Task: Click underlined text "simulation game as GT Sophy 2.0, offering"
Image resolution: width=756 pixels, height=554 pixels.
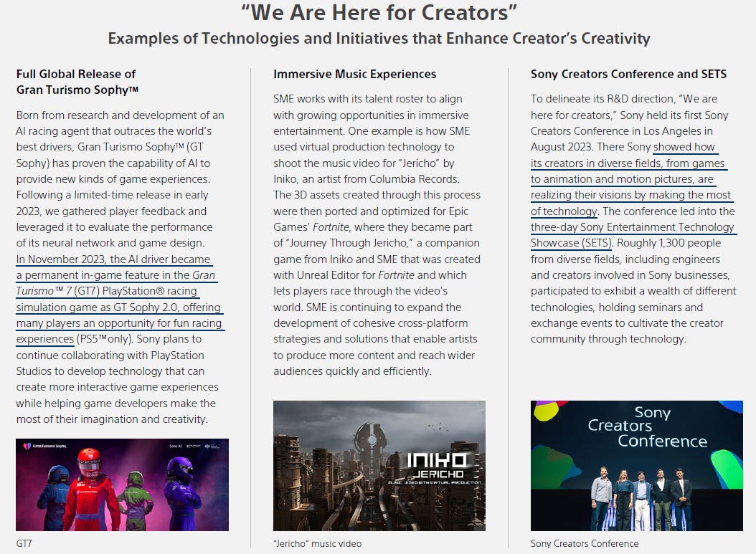Action: click(x=118, y=307)
